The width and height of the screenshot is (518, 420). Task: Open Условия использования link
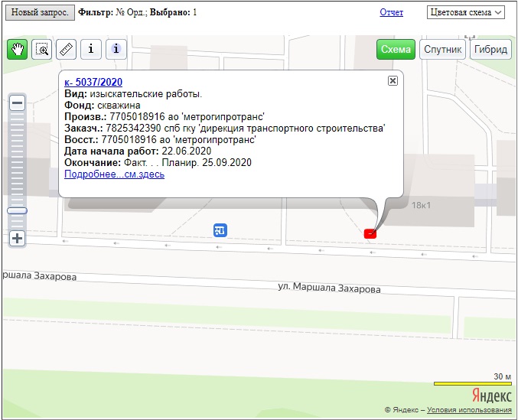click(469, 410)
